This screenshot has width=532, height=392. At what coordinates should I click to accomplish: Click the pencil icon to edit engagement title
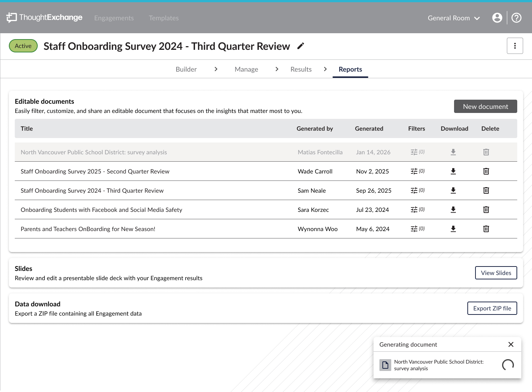pos(301,46)
